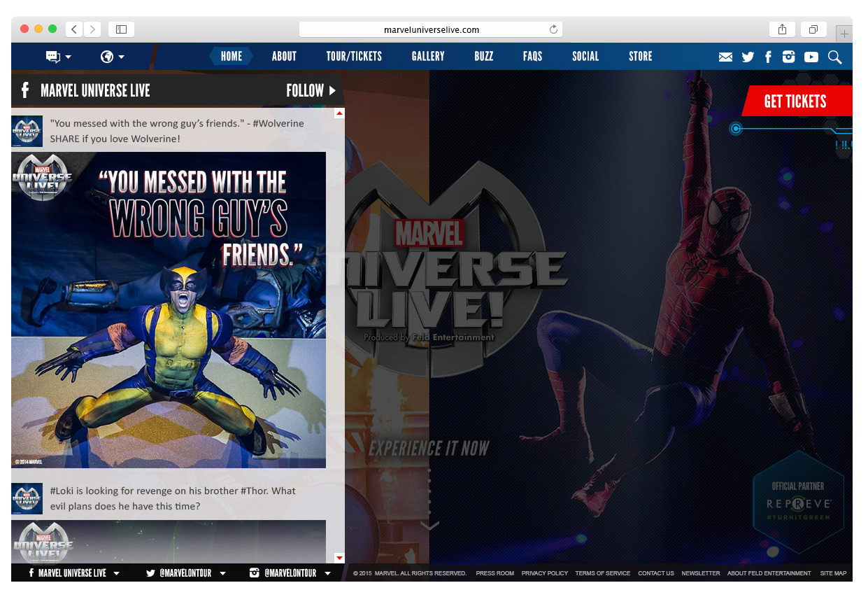Open the Safari share button

point(782,29)
